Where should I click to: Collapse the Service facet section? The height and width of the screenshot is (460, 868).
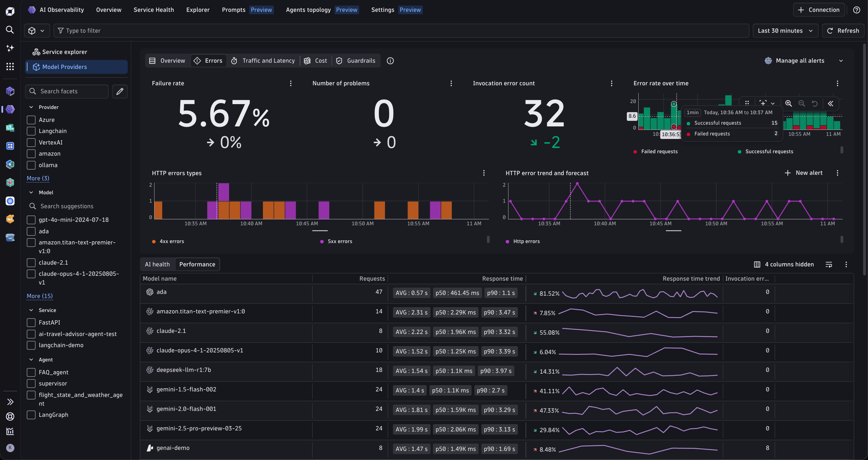click(31, 310)
